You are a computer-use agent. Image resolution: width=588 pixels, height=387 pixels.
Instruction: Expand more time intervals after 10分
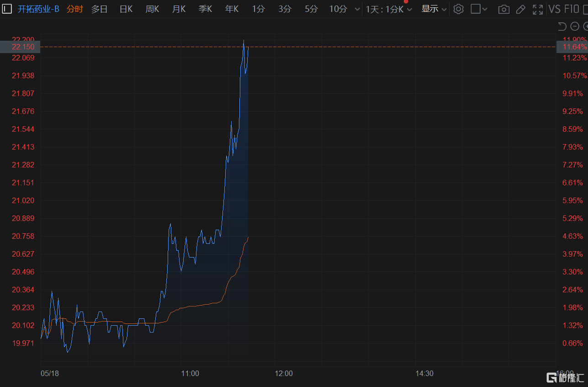tap(357, 9)
